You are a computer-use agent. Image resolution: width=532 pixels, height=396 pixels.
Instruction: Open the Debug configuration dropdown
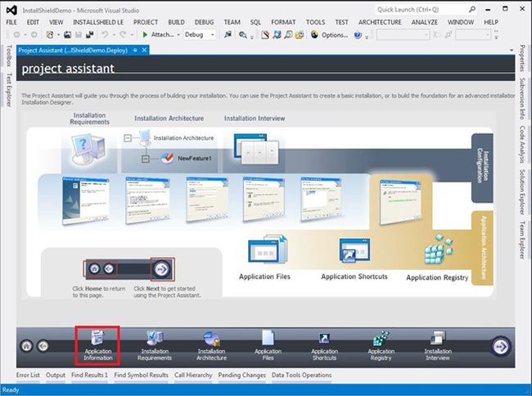pyautogui.click(x=200, y=34)
